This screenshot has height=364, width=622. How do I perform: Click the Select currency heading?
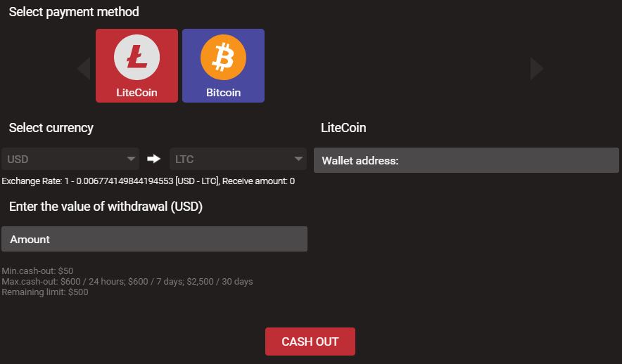coord(51,128)
